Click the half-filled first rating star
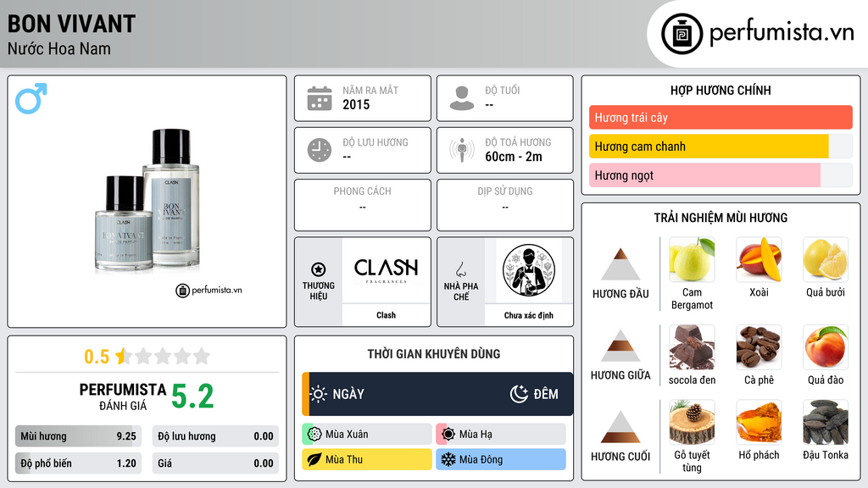868x488 pixels. pyautogui.click(x=124, y=356)
